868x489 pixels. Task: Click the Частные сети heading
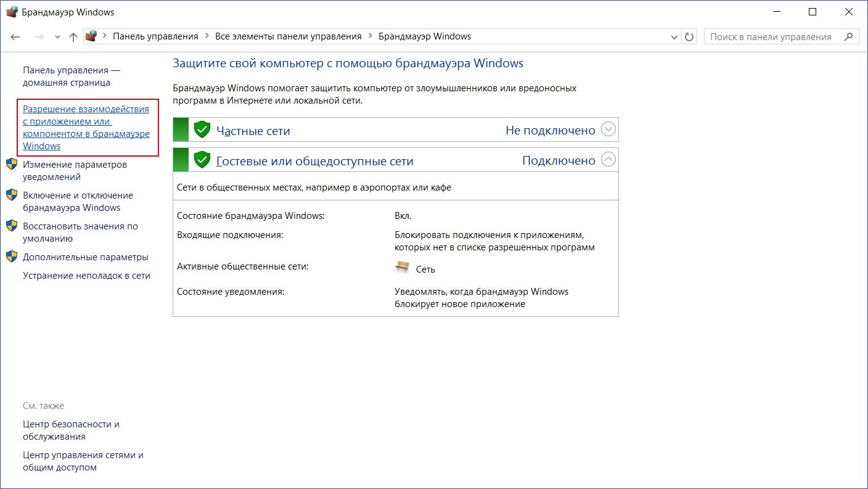[253, 131]
